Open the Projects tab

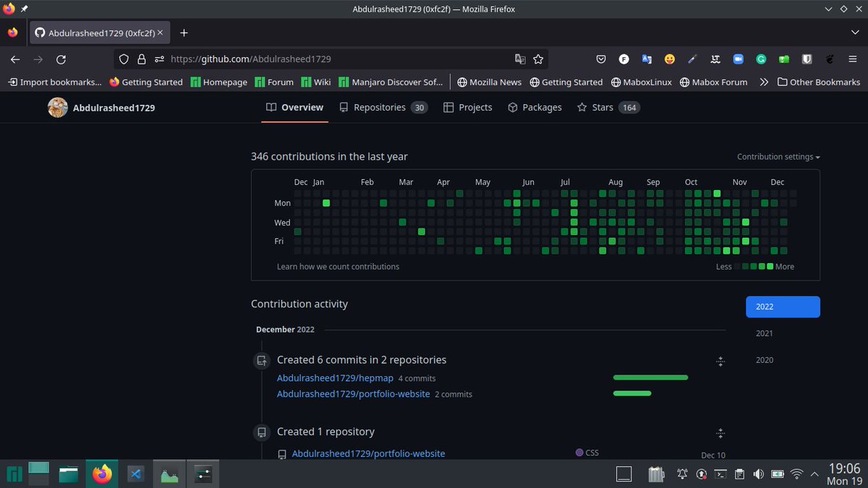(x=467, y=107)
